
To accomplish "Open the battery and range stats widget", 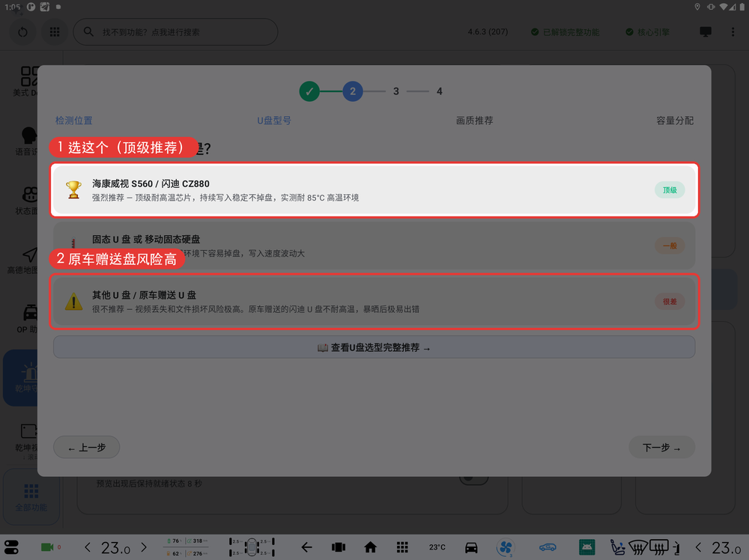I will pos(187,547).
